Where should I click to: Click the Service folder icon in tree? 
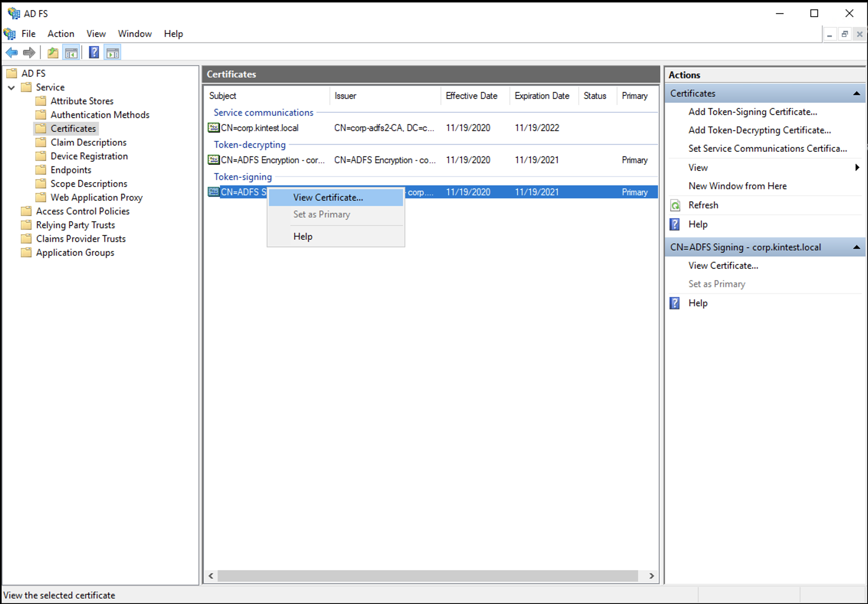click(x=26, y=87)
